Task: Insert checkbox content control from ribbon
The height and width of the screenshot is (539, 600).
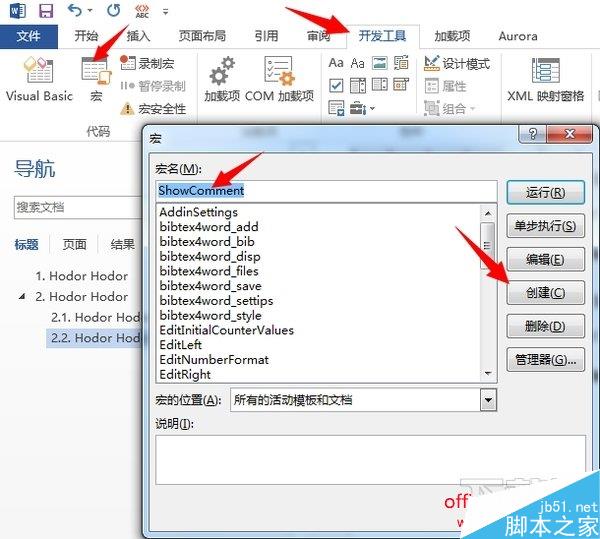Action: click(x=336, y=85)
